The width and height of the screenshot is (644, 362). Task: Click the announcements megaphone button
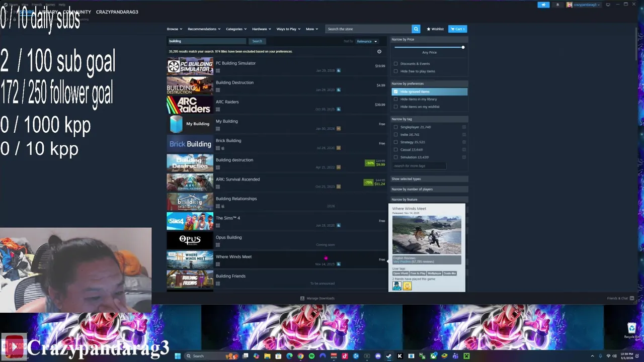543,5
